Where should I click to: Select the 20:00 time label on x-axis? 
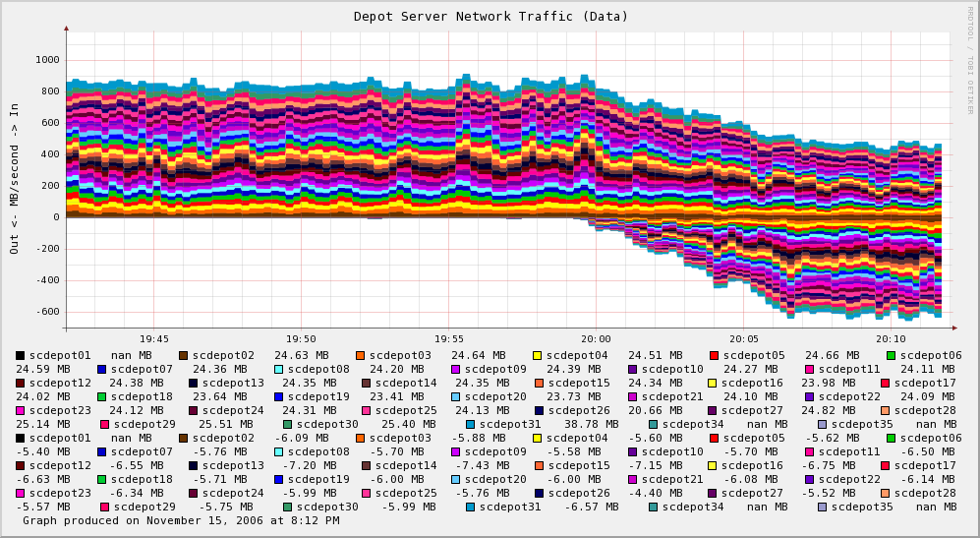point(596,338)
